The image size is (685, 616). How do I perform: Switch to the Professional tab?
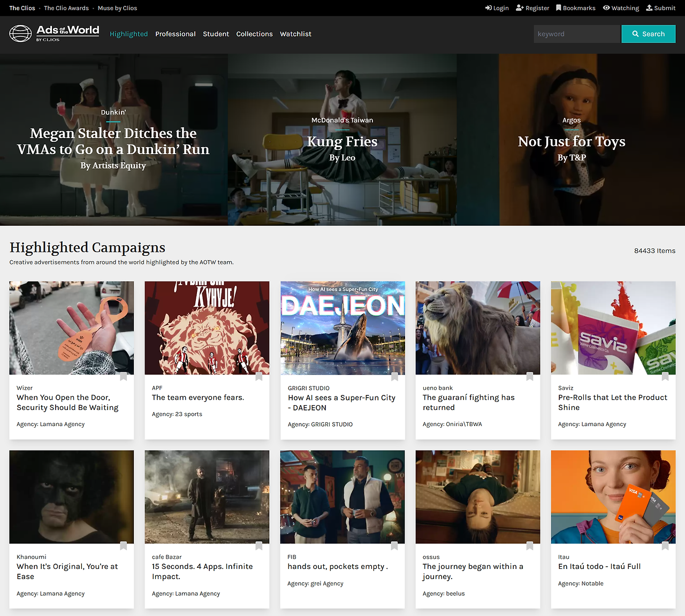176,34
